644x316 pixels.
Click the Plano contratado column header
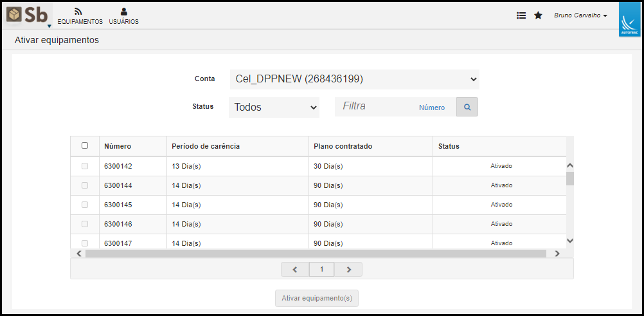343,146
